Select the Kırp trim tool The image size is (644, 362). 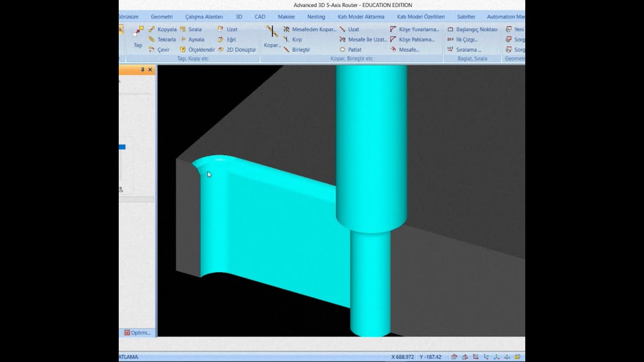click(x=292, y=39)
